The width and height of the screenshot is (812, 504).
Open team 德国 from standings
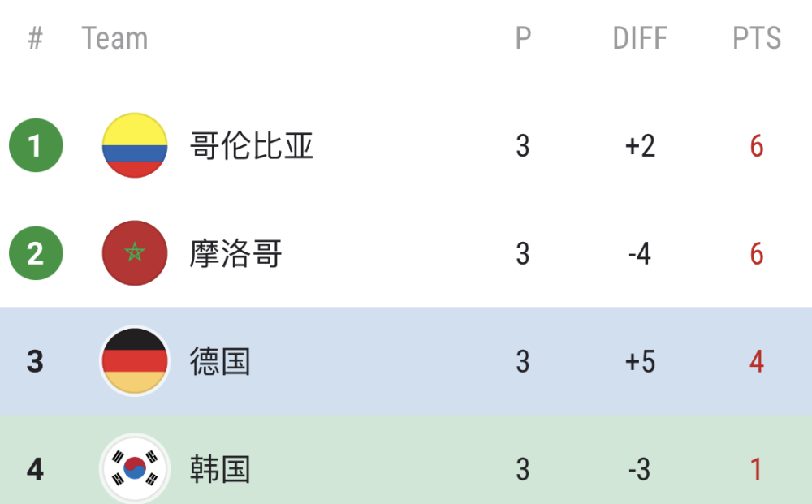[220, 361]
